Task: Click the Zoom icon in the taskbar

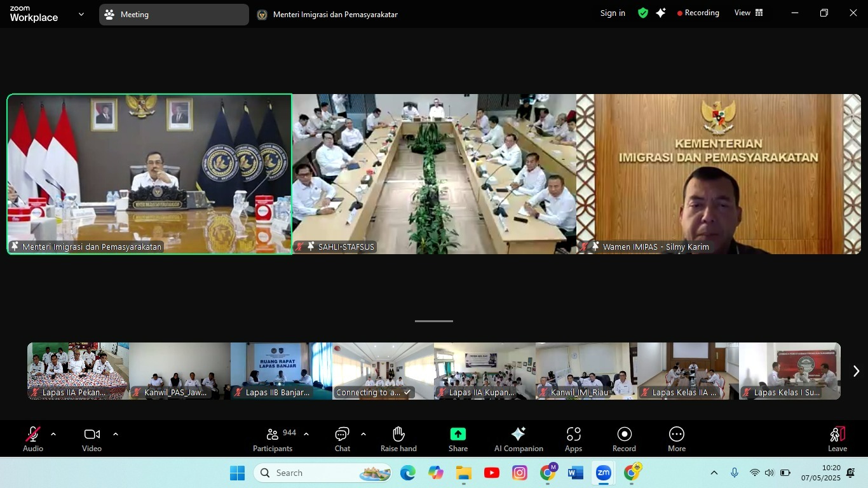Action: (604, 473)
